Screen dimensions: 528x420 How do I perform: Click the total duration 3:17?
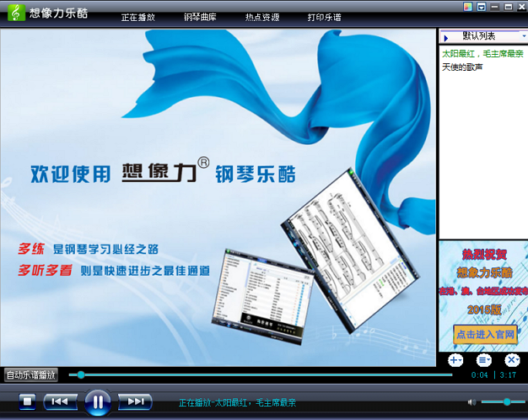[508, 374]
